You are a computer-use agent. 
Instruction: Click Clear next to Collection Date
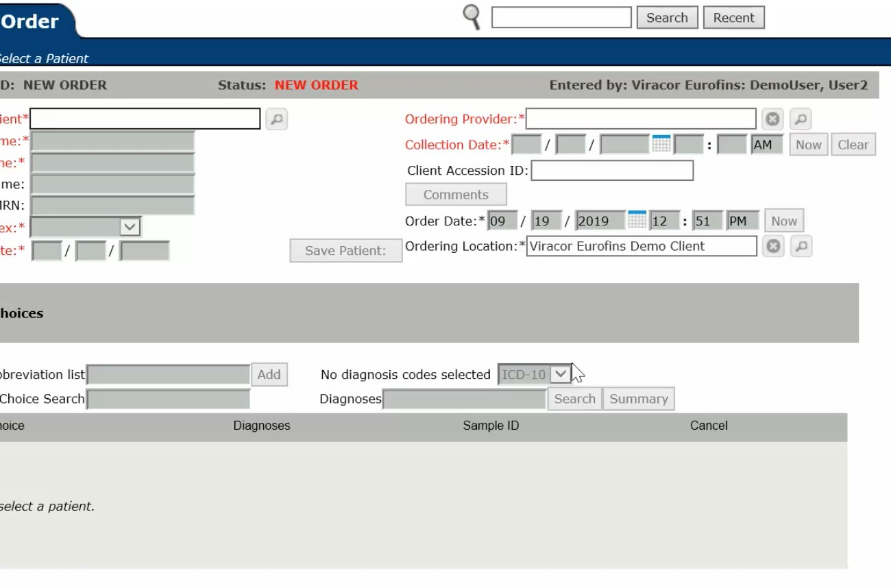click(853, 145)
